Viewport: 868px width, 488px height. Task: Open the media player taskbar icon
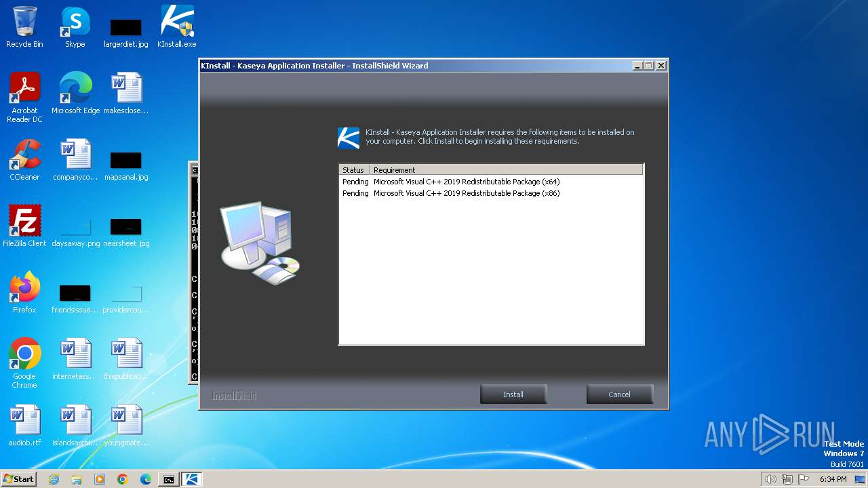100,479
